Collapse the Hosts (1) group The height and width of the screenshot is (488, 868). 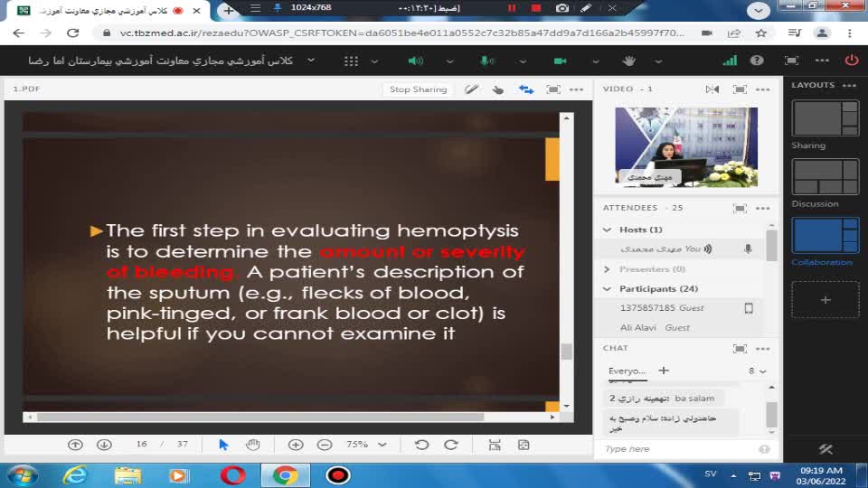tap(608, 230)
